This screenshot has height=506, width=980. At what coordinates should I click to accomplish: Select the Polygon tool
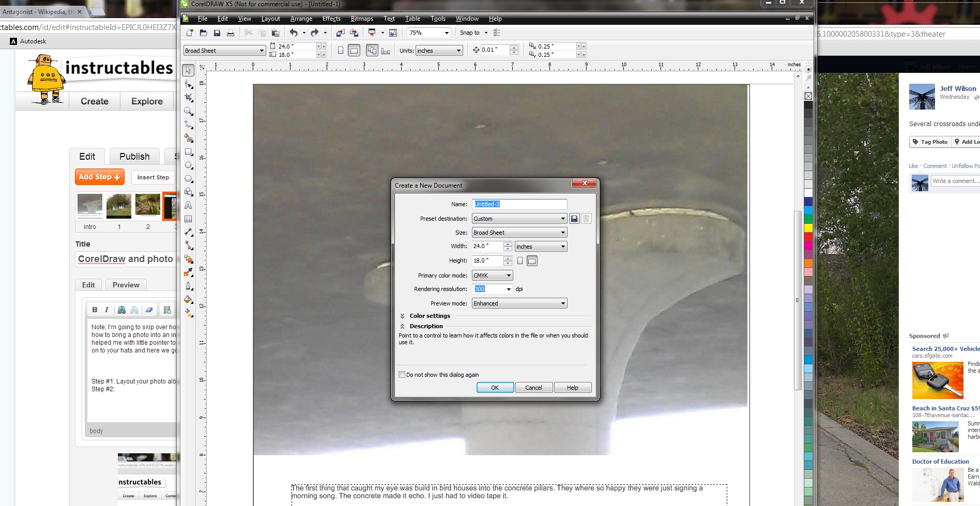tap(188, 179)
